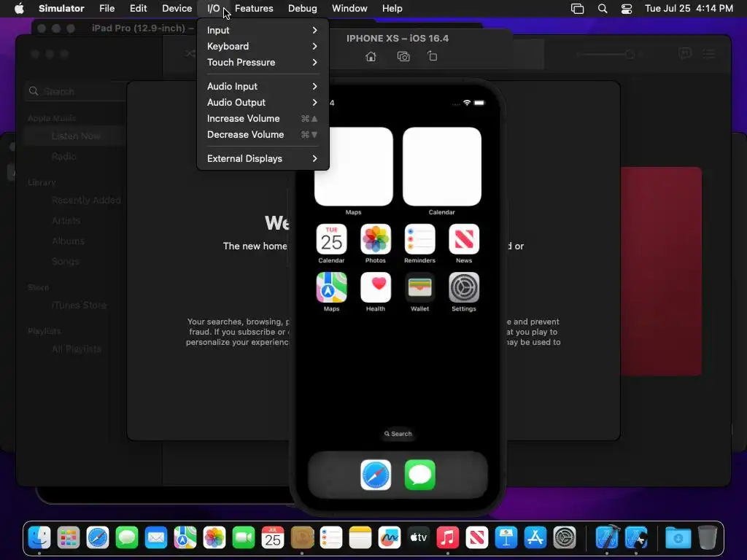Open Downloads folder in the Dock

(x=678, y=538)
